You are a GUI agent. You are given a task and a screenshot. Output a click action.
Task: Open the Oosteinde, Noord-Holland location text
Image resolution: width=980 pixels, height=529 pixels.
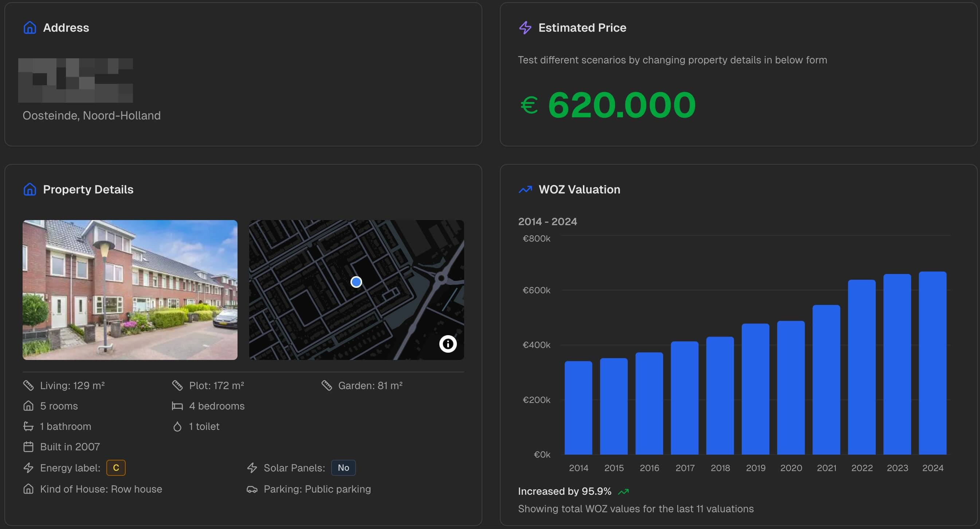[92, 115]
